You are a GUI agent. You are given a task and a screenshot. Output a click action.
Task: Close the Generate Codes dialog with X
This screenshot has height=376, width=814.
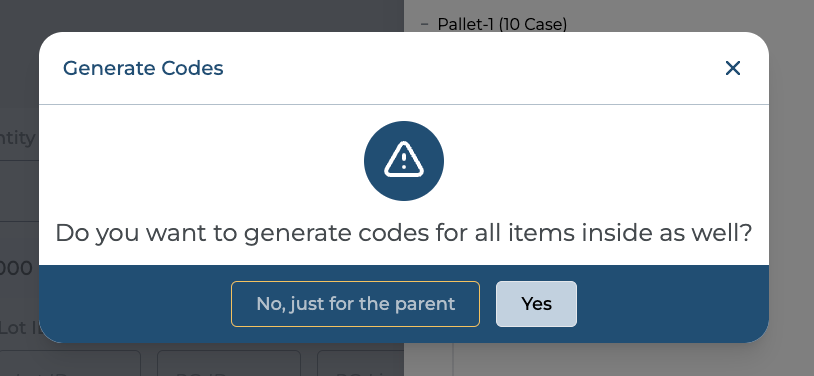click(732, 68)
